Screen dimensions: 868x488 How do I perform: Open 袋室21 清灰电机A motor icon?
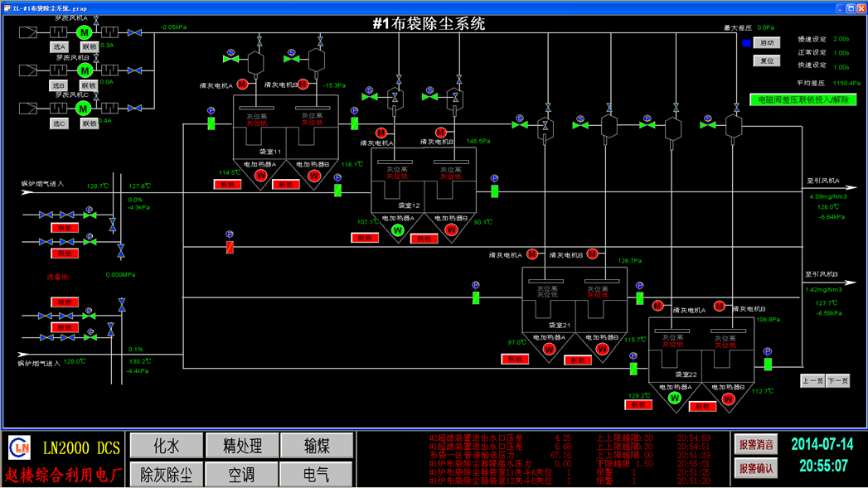click(x=532, y=254)
